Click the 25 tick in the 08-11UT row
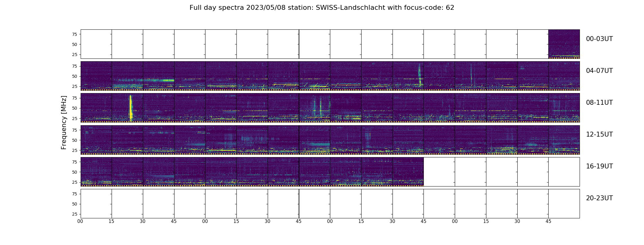 tap(75, 118)
